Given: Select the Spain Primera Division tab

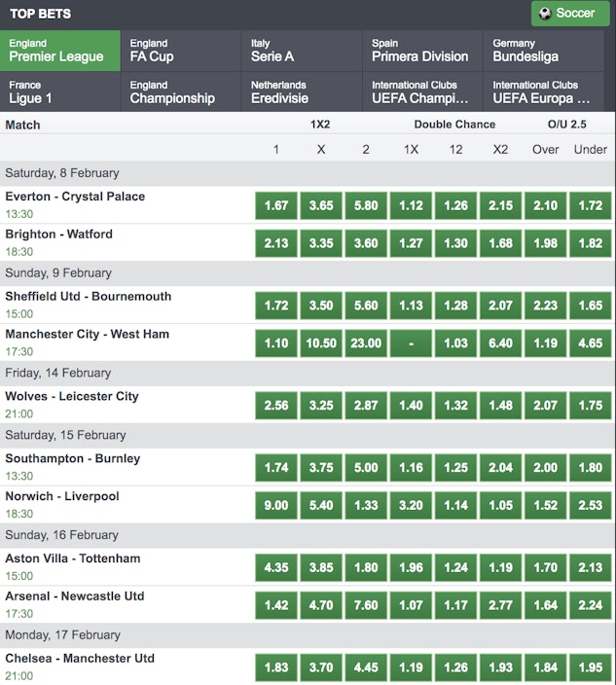Looking at the screenshot, I should coord(421,51).
